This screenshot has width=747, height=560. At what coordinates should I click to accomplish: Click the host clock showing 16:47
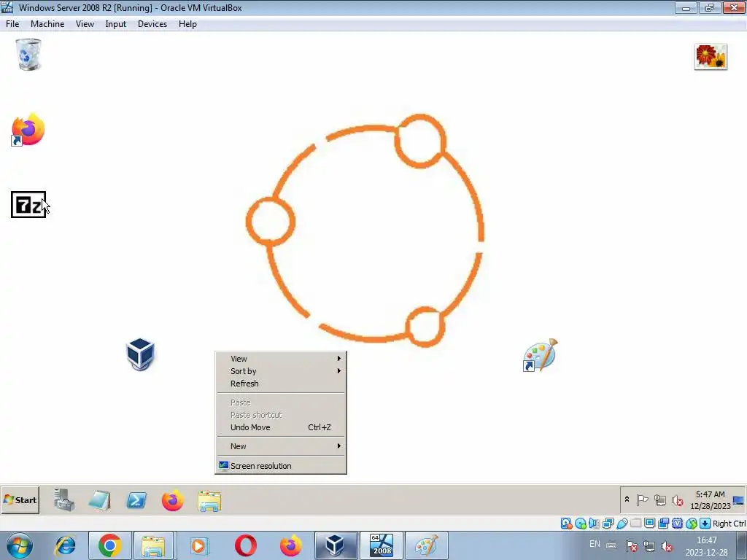click(x=706, y=546)
